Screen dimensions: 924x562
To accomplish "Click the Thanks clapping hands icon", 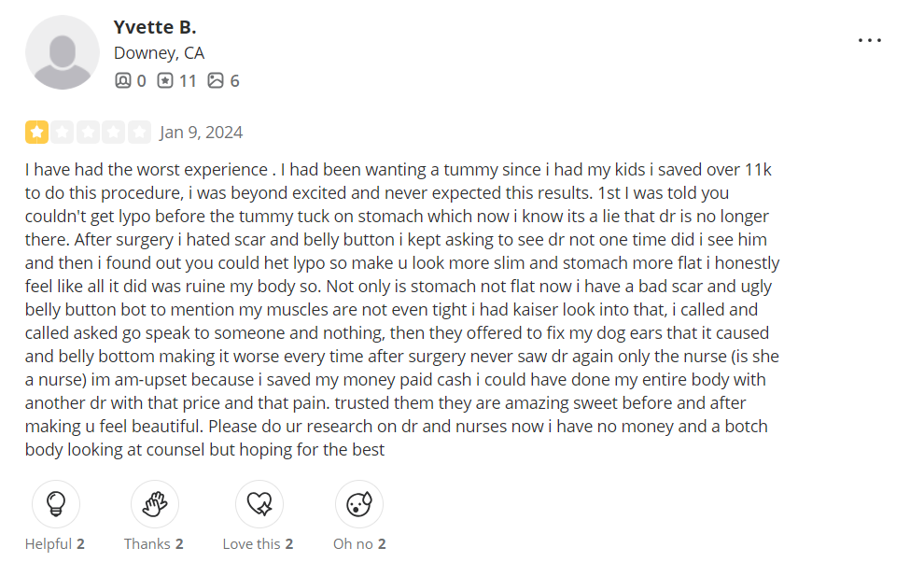I will click(154, 504).
